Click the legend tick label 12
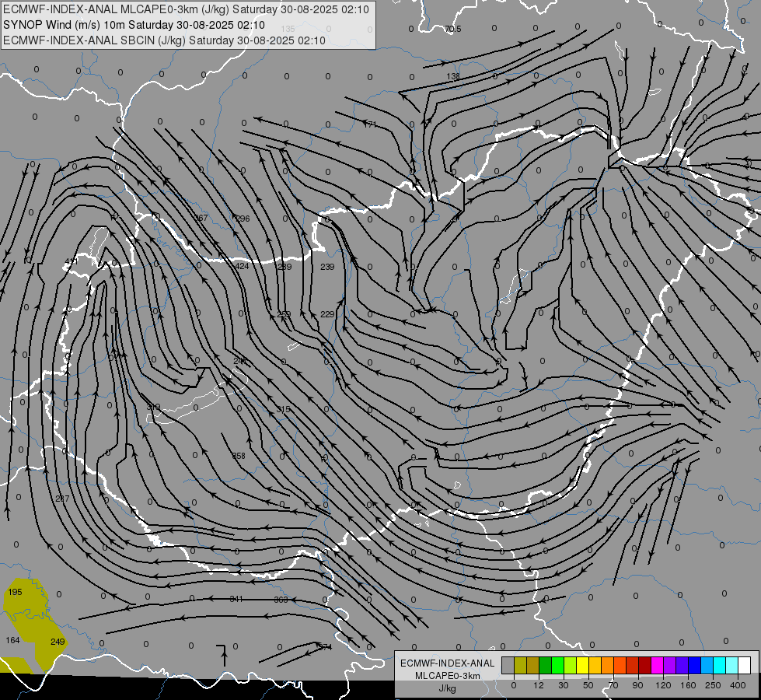 coord(539,685)
